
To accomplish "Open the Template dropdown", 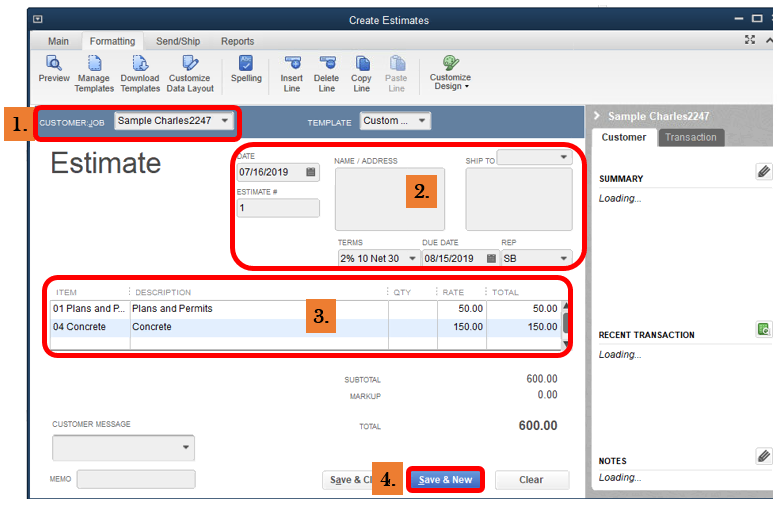I will pos(422,121).
